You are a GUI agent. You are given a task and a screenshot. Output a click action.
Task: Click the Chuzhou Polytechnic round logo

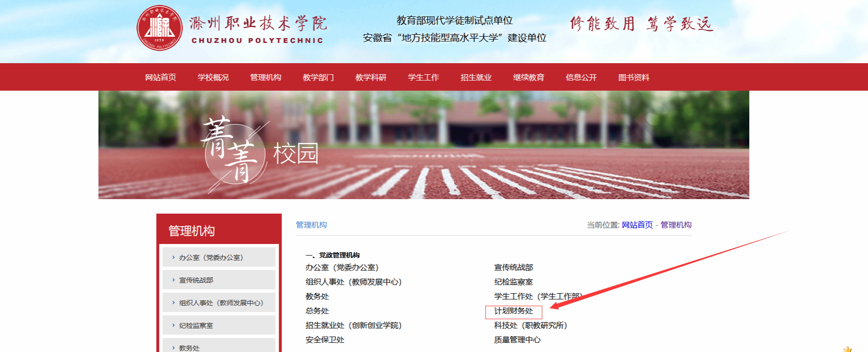click(159, 28)
